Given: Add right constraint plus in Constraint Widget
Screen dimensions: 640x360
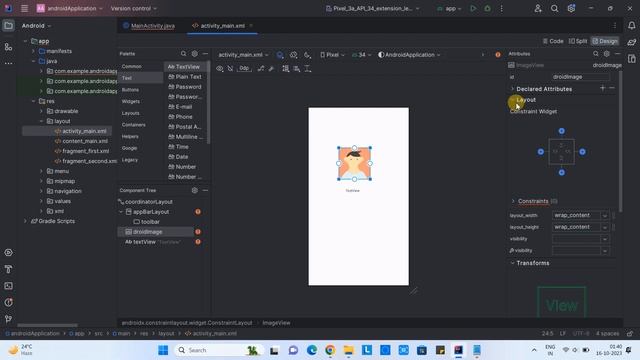Looking at the screenshot, I should click(x=582, y=152).
